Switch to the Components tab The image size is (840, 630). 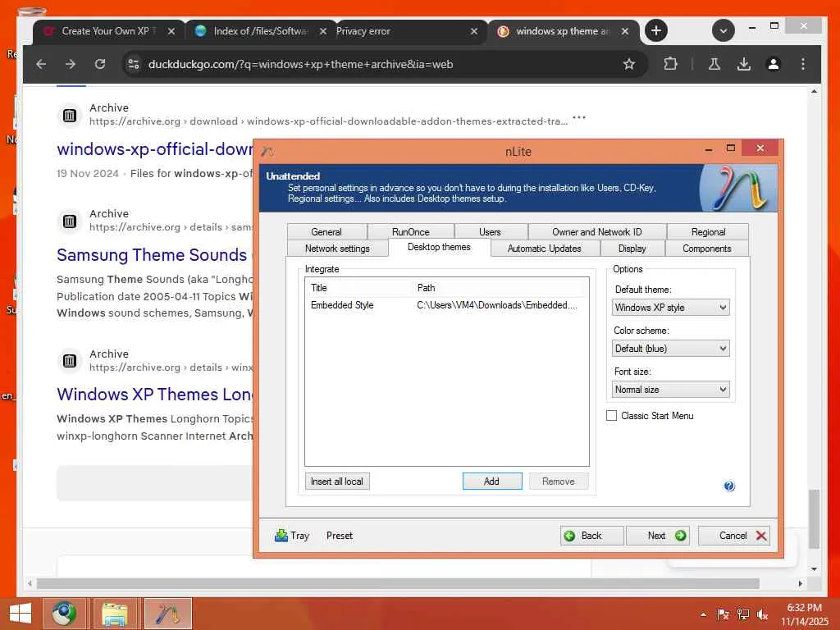pos(706,249)
